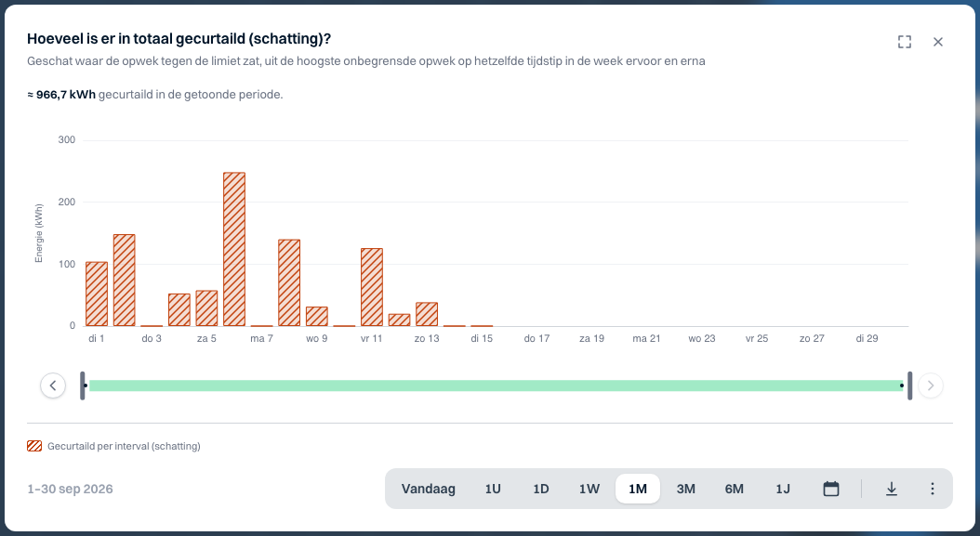
Task: Select the Vandaag range
Action: [x=428, y=489]
